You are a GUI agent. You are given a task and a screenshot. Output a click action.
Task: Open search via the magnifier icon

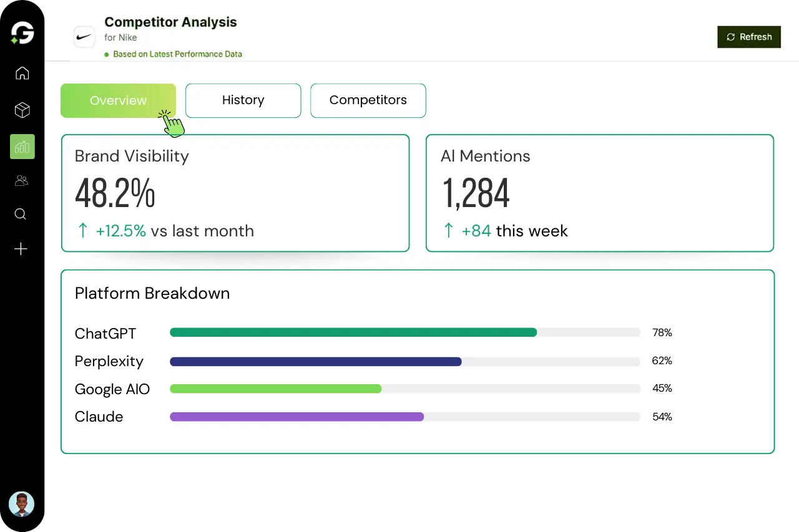(x=21, y=214)
